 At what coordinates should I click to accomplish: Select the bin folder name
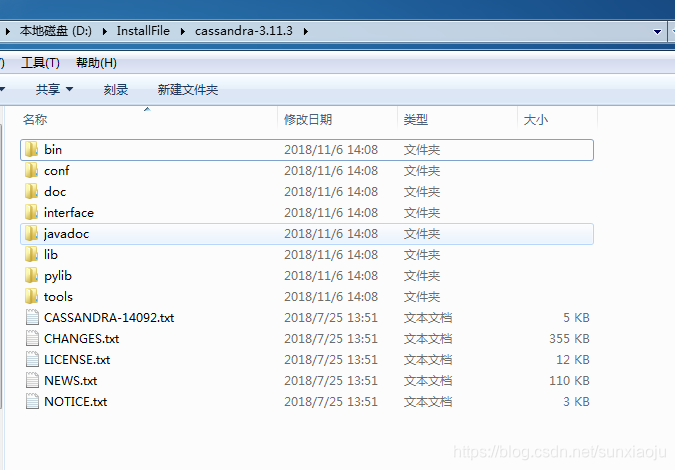53,150
